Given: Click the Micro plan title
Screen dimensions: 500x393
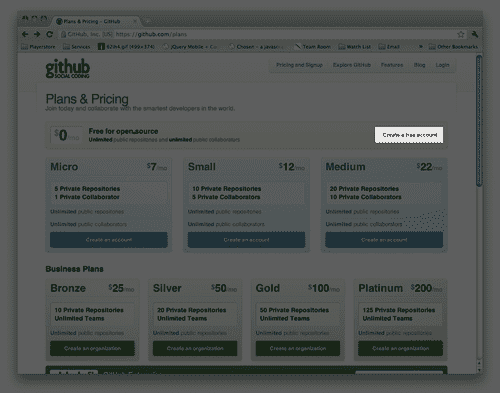Looking at the screenshot, I should (64, 167).
